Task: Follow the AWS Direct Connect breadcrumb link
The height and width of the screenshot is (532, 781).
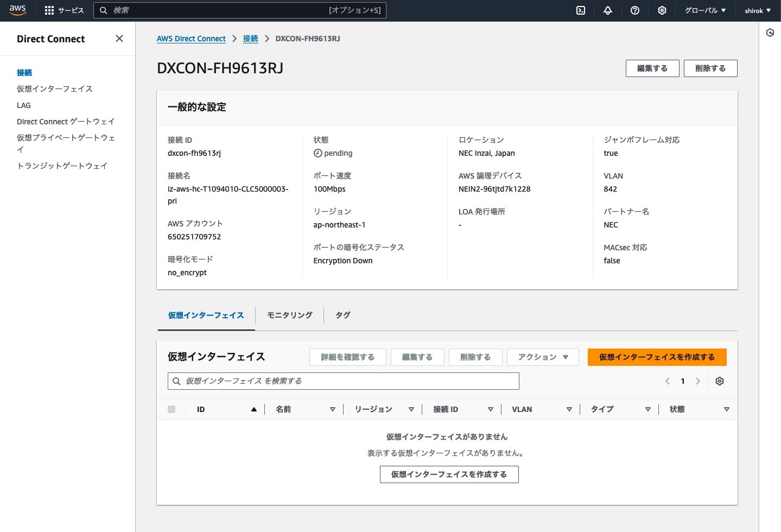Action: pyautogui.click(x=191, y=39)
